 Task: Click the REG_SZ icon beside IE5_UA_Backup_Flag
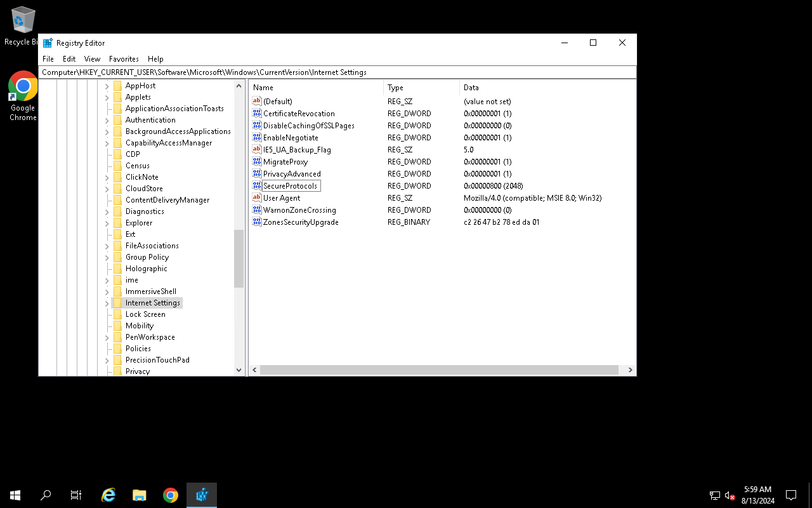[x=257, y=149]
